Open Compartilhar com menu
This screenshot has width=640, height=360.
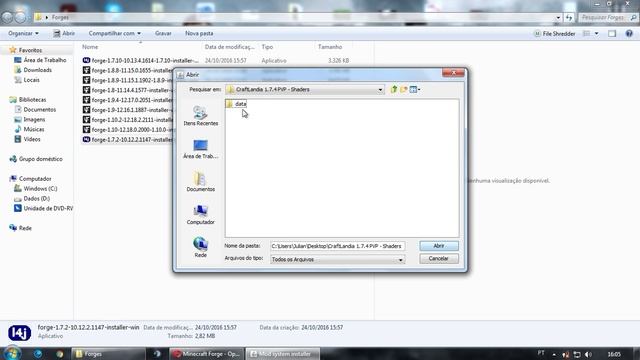point(115,33)
